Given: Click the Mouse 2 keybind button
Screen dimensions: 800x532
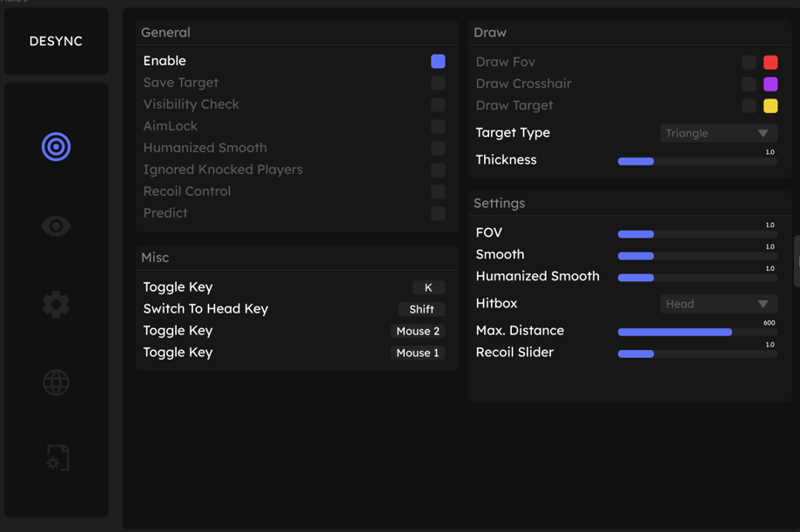Looking at the screenshot, I should tap(418, 331).
